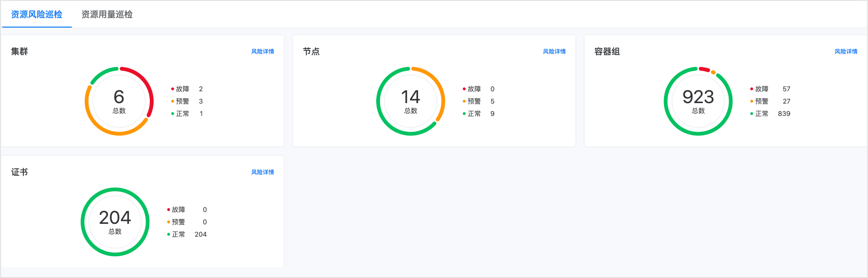Select 预警 legend showing 27 in 容器组
Screen dimensions: 868x278
pyautogui.click(x=761, y=101)
